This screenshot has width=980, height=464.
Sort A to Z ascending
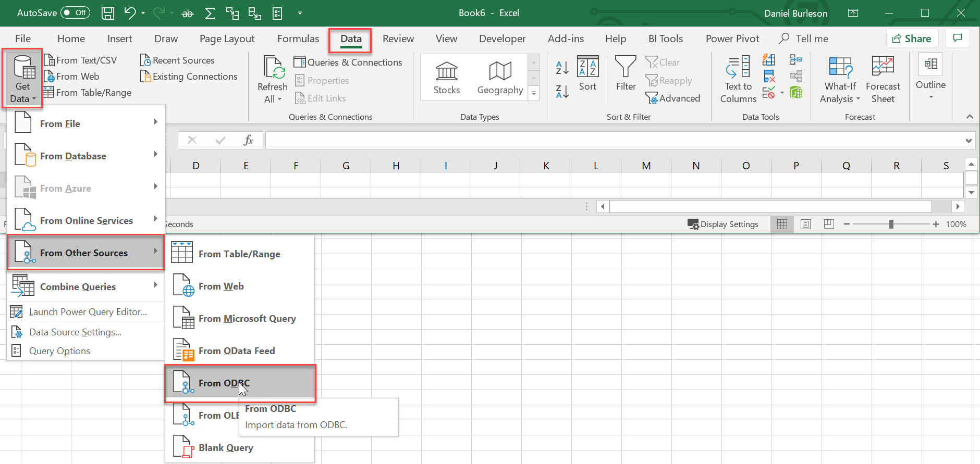(562, 67)
